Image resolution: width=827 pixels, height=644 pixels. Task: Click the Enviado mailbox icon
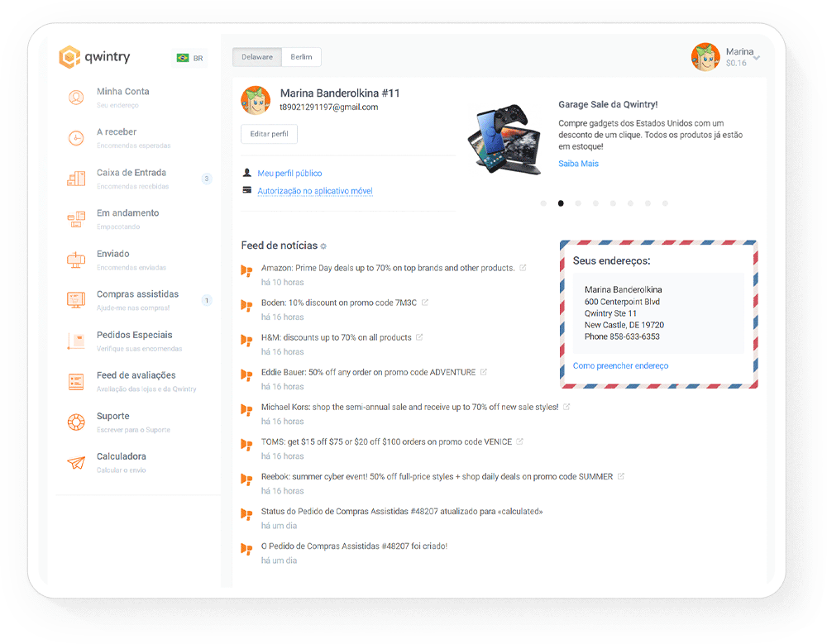(x=76, y=260)
